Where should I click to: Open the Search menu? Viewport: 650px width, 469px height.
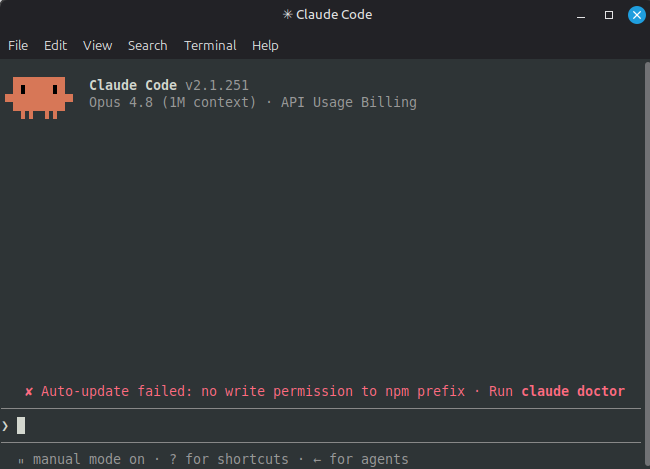click(148, 46)
